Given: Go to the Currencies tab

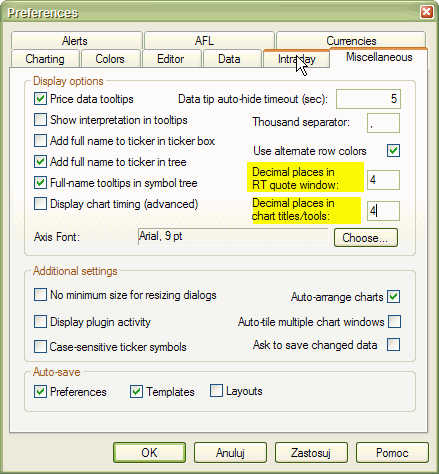Looking at the screenshot, I should pyautogui.click(x=351, y=40).
